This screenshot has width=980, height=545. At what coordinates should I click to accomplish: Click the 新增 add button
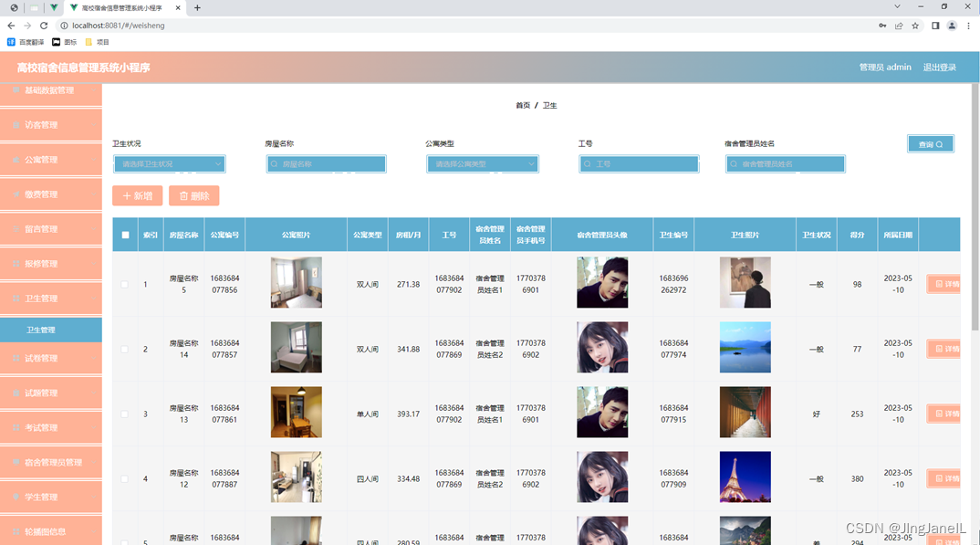click(138, 195)
